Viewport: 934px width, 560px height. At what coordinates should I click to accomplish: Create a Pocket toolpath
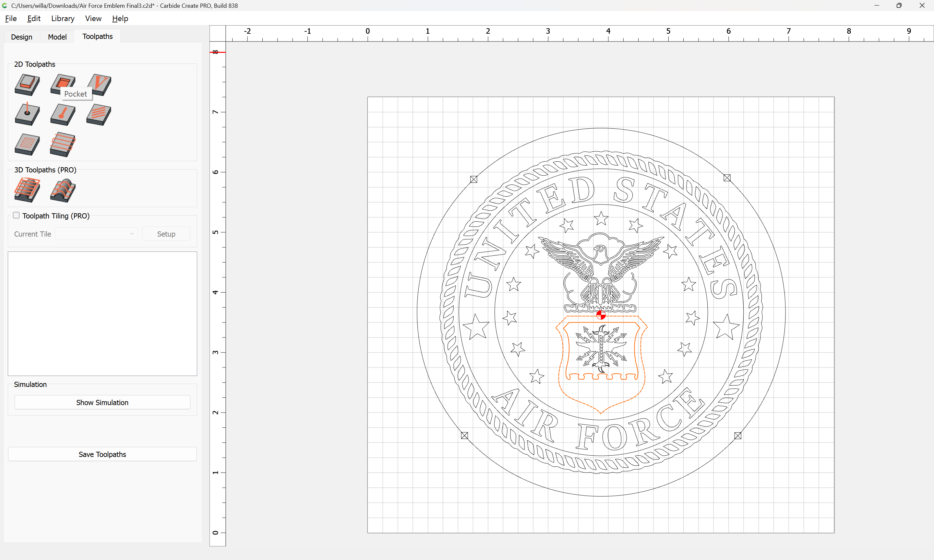click(62, 81)
